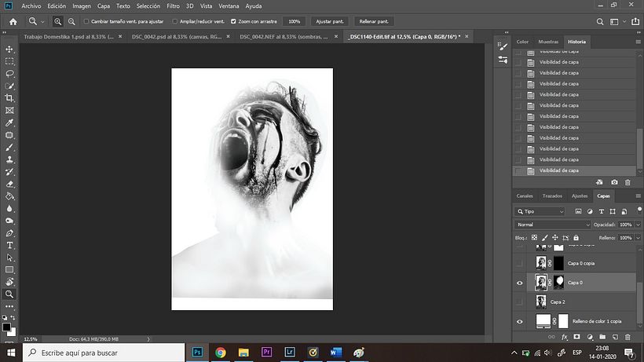Select the Eraser tool

9,185
